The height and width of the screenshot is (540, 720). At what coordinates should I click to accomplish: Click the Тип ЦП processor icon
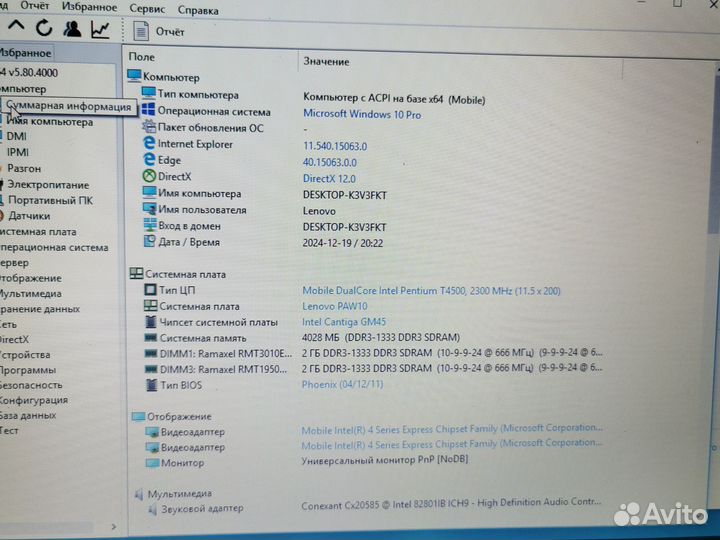[150, 290]
